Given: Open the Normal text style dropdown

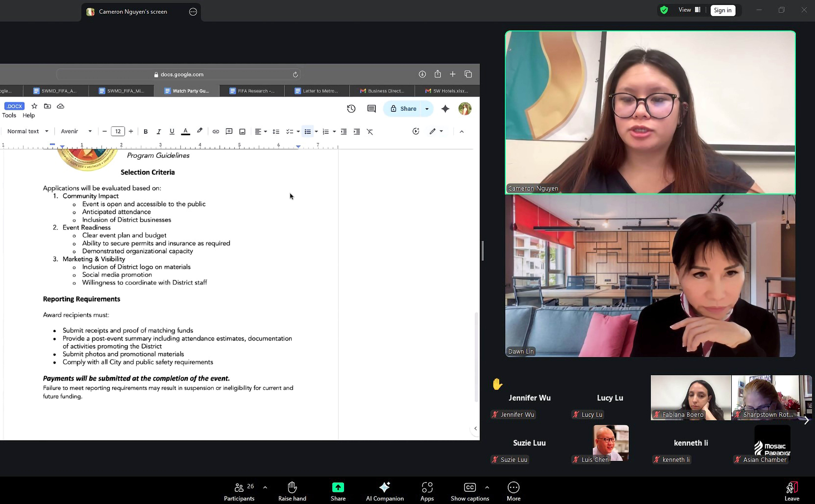Looking at the screenshot, I should (28, 131).
